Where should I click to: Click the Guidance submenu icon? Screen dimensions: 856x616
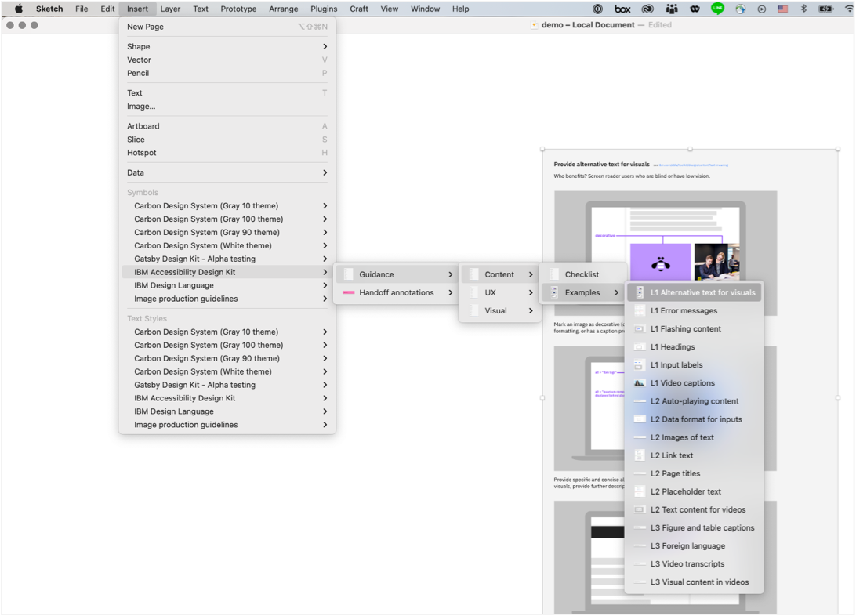[x=348, y=274]
